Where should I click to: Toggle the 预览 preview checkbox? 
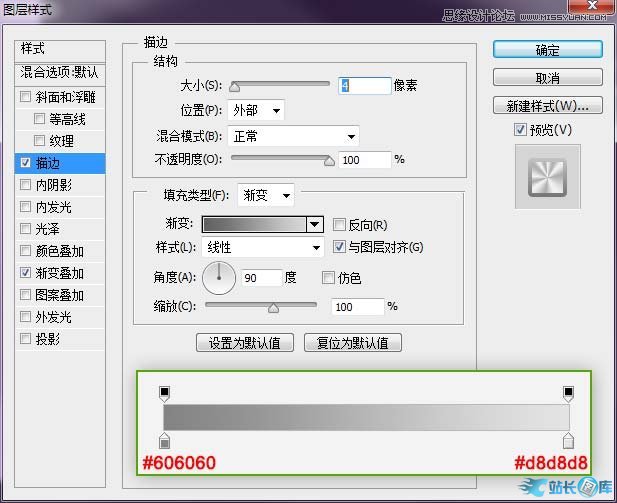coord(520,129)
